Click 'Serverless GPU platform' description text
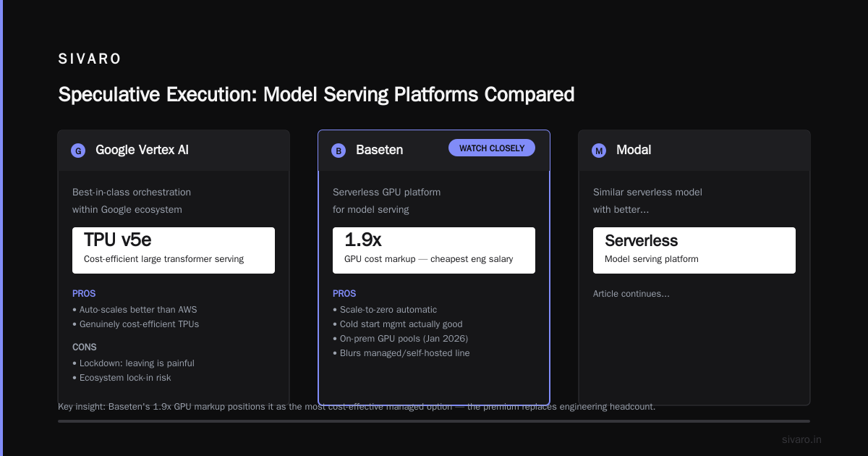Viewport: 868px width, 456px height. tap(387, 193)
